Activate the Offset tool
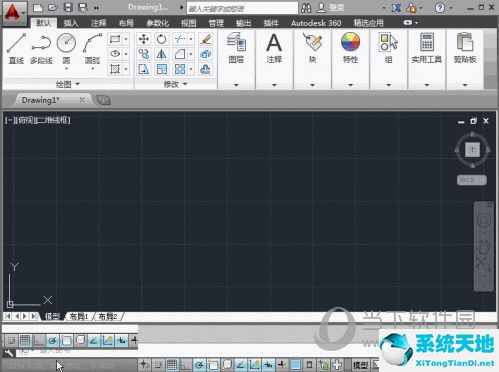 [206, 69]
